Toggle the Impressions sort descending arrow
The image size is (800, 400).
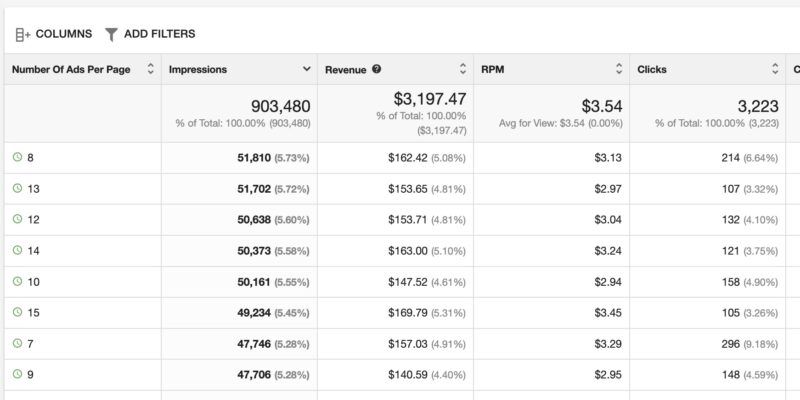306,69
